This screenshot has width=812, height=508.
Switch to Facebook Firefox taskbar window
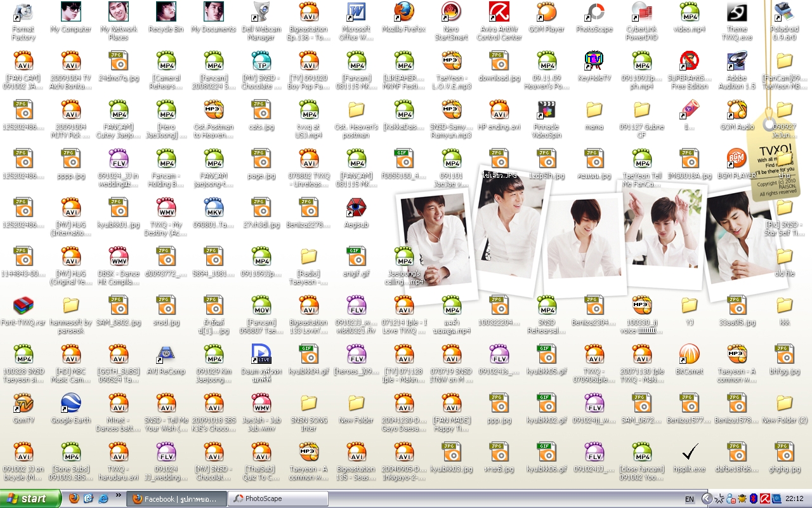click(x=177, y=499)
